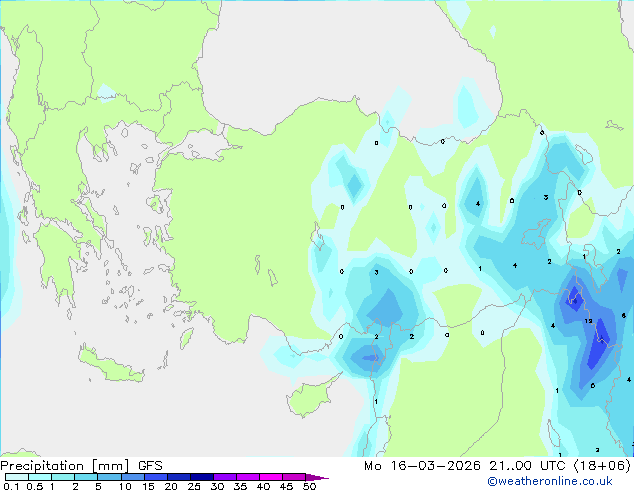Click the 1–2 mm legend color swatch
This screenshot has height=490, width=634.
(x=63, y=477)
